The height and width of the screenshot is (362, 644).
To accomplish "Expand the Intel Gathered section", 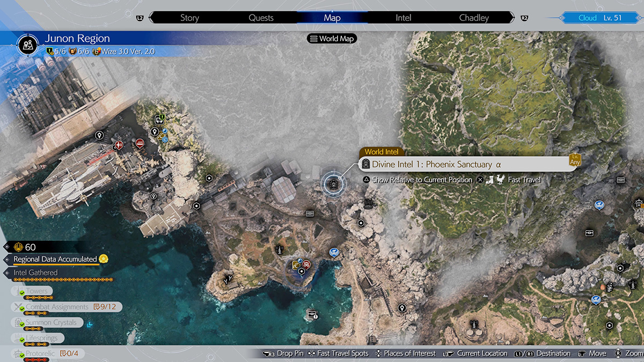I will (35, 272).
